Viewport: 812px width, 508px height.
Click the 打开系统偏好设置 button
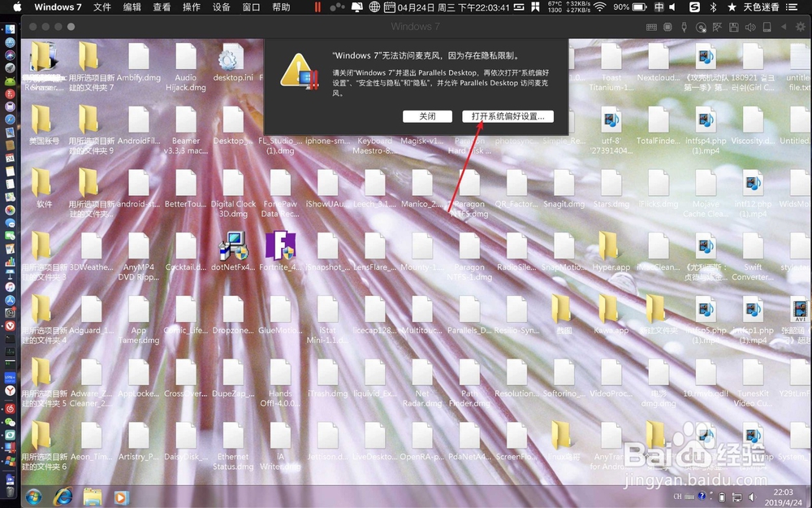(508, 116)
